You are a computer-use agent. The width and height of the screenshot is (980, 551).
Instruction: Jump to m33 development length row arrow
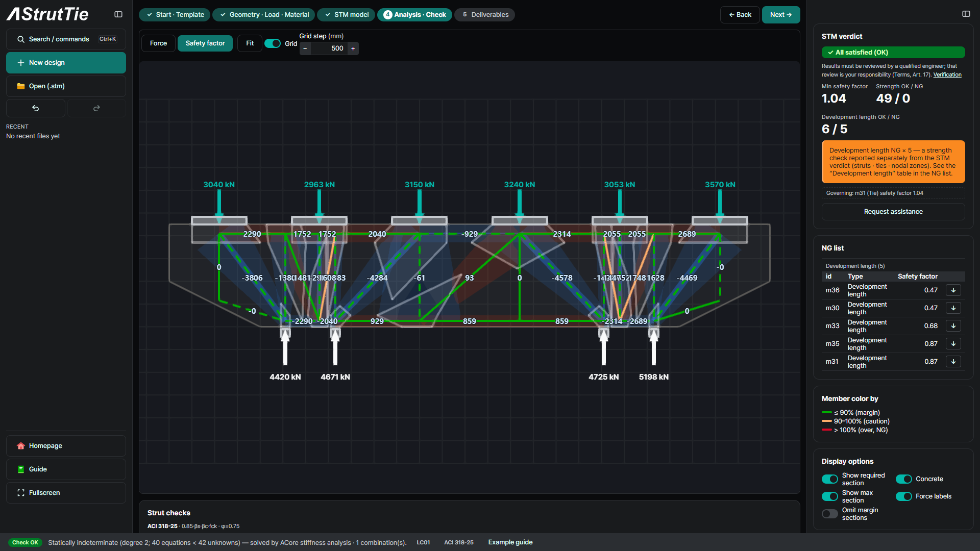953,326
